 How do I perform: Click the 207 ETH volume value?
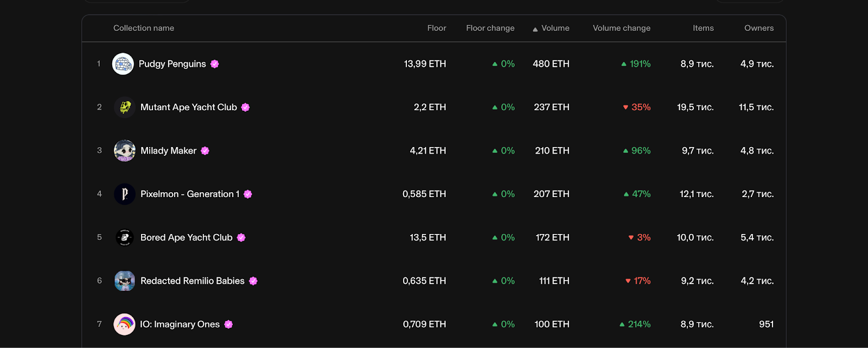point(551,194)
